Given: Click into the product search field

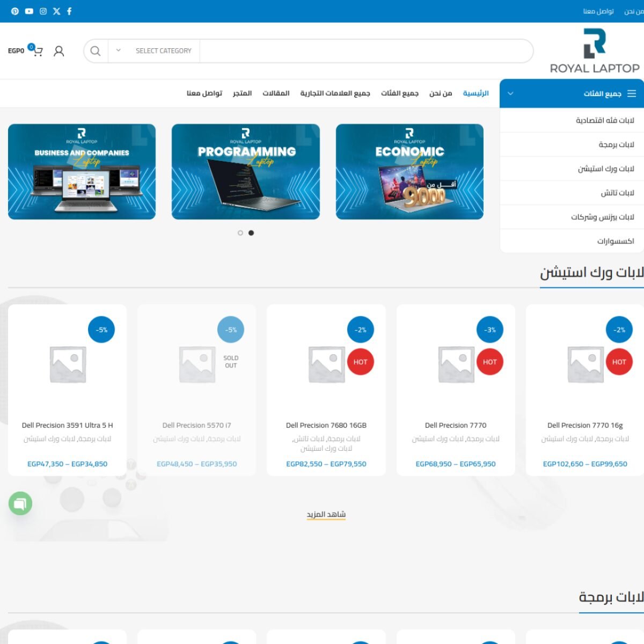Looking at the screenshot, I should pos(366,51).
